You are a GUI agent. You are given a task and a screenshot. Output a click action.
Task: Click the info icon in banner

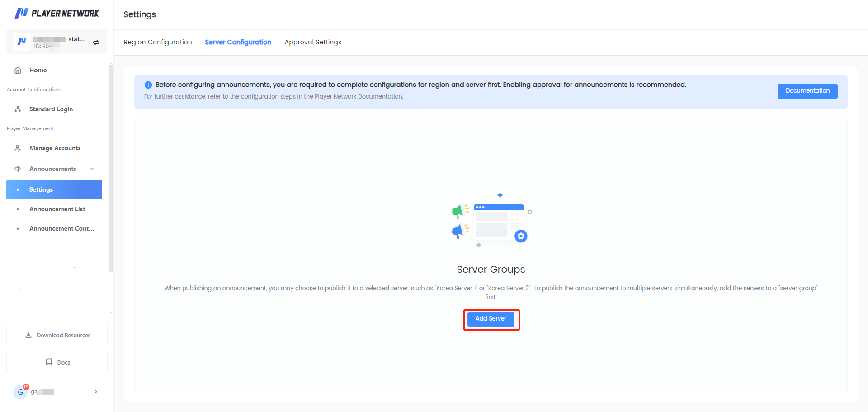pos(148,85)
